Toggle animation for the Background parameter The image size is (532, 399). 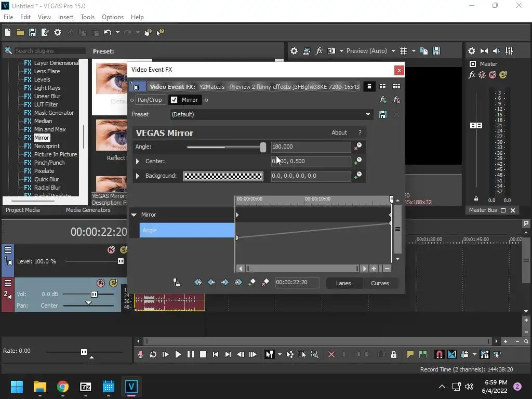pyautogui.click(x=357, y=176)
